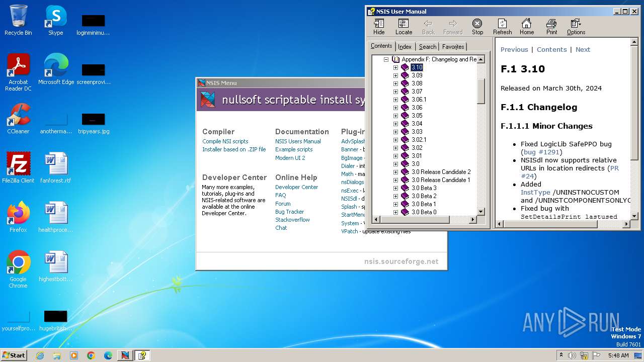This screenshot has width=644, height=362.
Task: Open NSIS Users Manual link
Action: coord(298,141)
